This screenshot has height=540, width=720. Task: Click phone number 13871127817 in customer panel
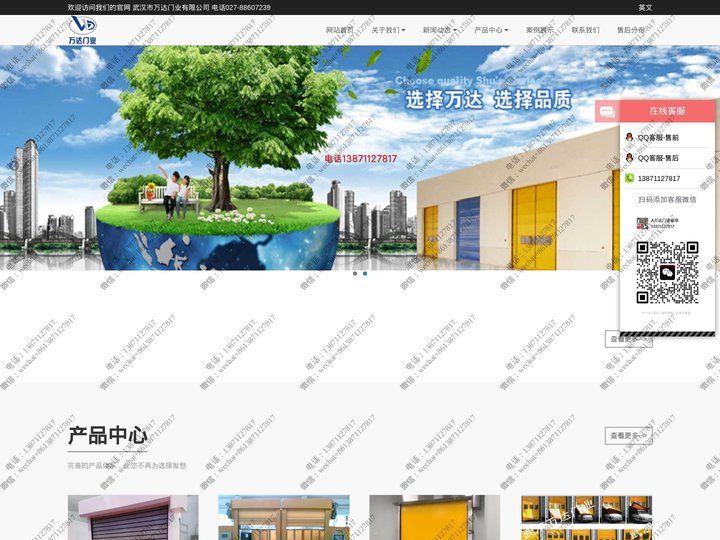659,178
